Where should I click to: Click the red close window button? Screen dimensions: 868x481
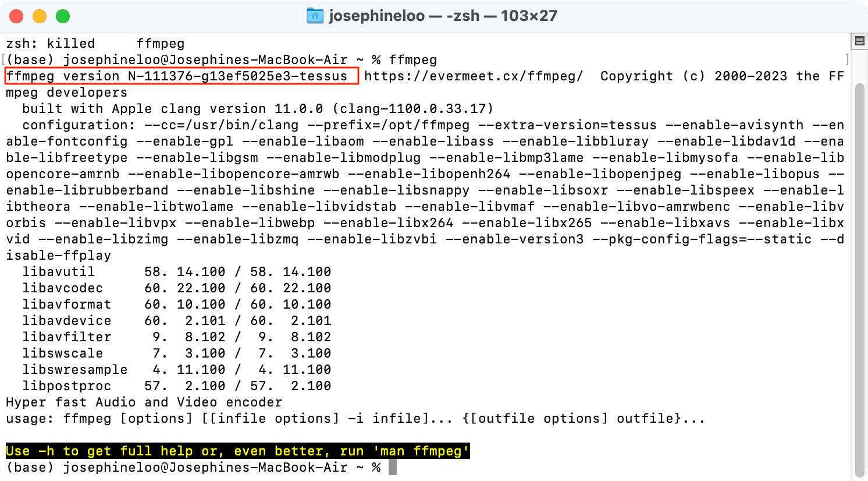coord(16,16)
